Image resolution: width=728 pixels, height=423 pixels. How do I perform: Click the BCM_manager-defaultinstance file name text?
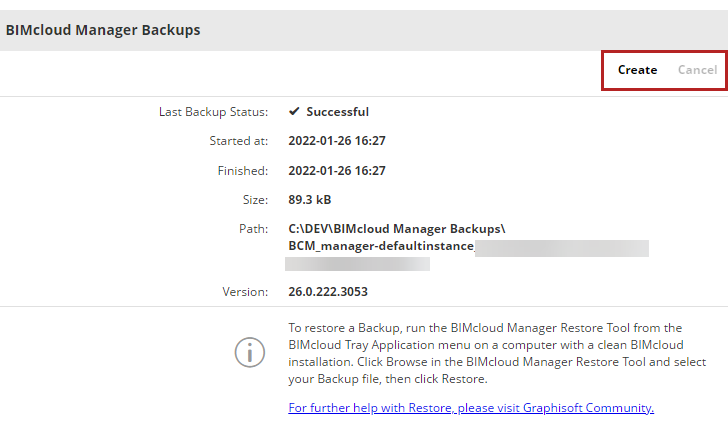(380, 246)
